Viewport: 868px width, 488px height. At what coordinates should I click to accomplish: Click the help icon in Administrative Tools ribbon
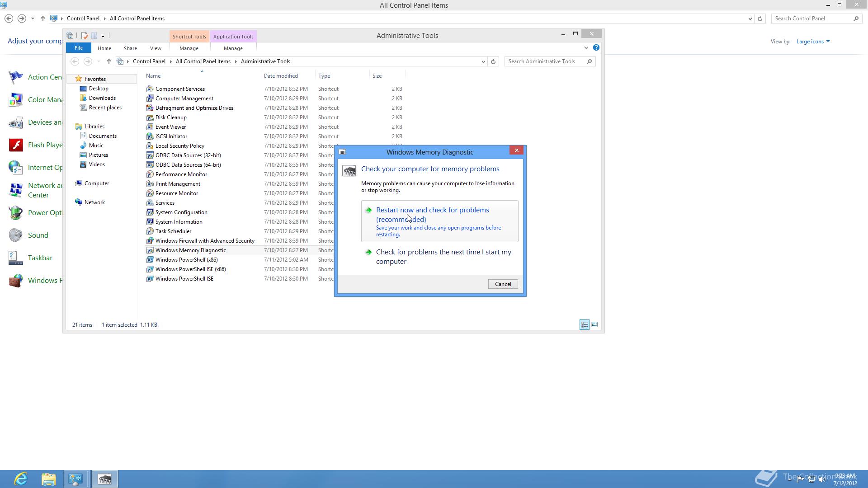coord(596,47)
